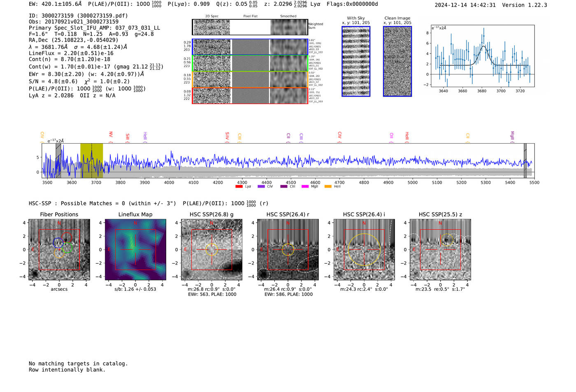This screenshot has width=576, height=392.
Task: Select the orange-bordered 2D fiber spectrum row
Action: tap(250, 79)
